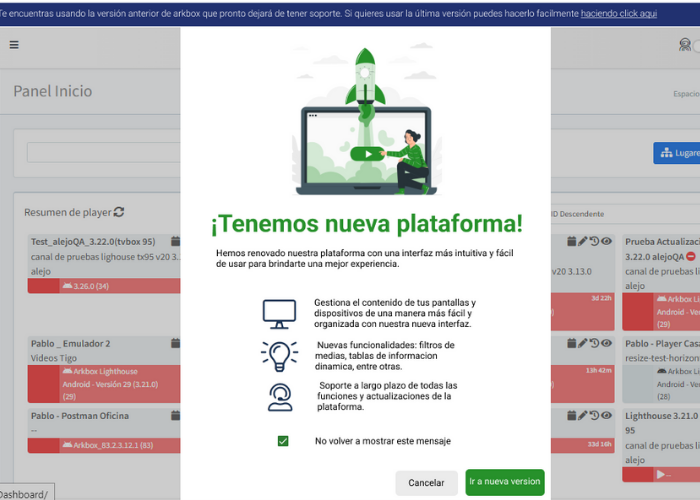This screenshot has height=500, width=700.
Task: View history icon on the 33d 16h card
Action: tap(594, 416)
